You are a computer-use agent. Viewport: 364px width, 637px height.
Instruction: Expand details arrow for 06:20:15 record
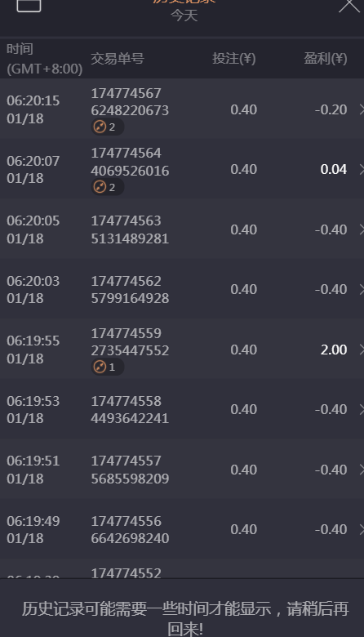pyautogui.click(x=362, y=109)
